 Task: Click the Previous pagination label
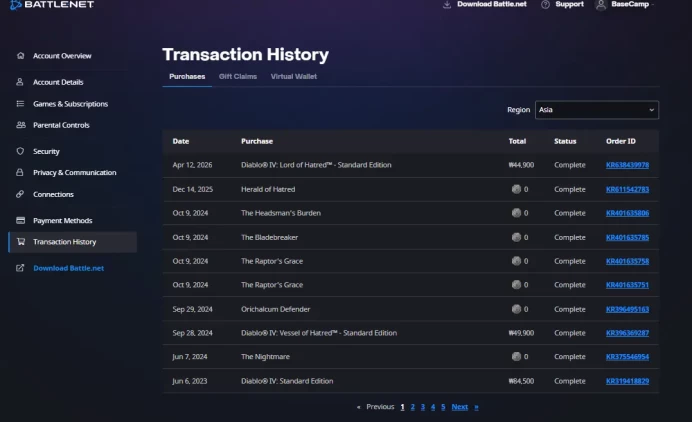tap(380, 407)
